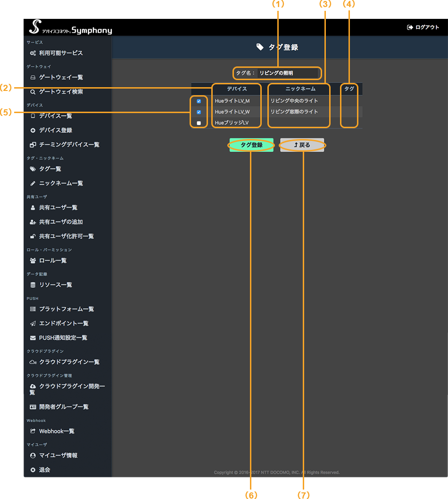This screenshot has height=499, width=448.
Task: Click the タグ名 input field
Action: pyautogui.click(x=288, y=73)
